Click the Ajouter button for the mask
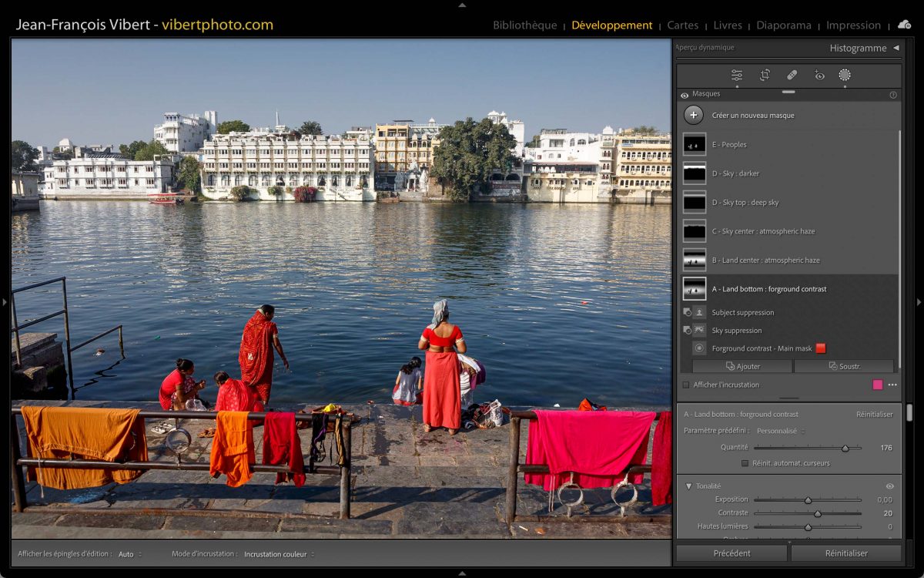Viewport: 924px width, 578px height. [742, 366]
